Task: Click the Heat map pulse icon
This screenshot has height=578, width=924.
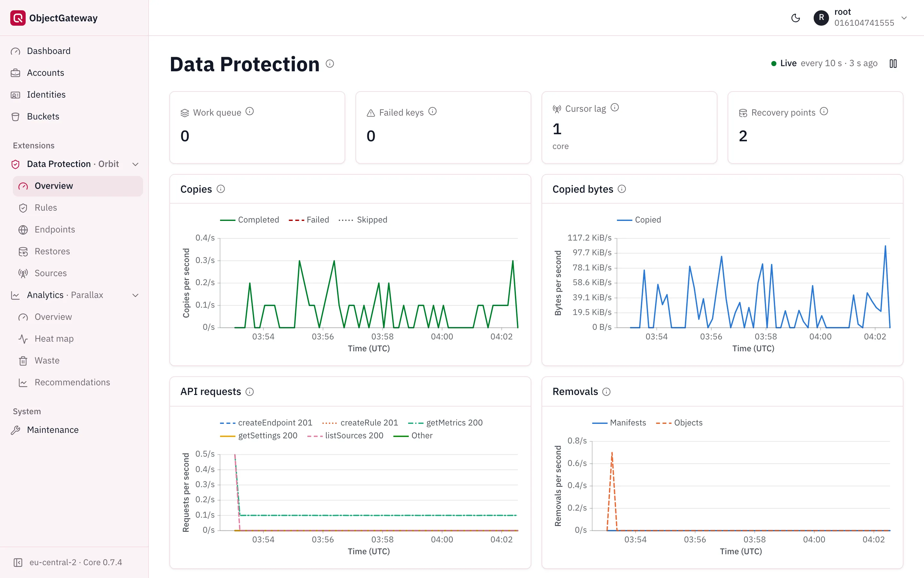Action: (23, 339)
